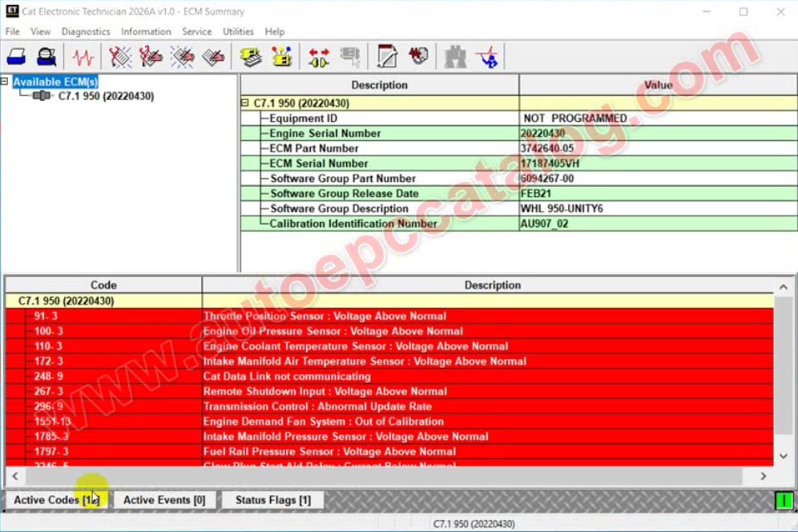798x532 pixels.
Task: Open the Utilities menu
Action: [x=238, y=31]
